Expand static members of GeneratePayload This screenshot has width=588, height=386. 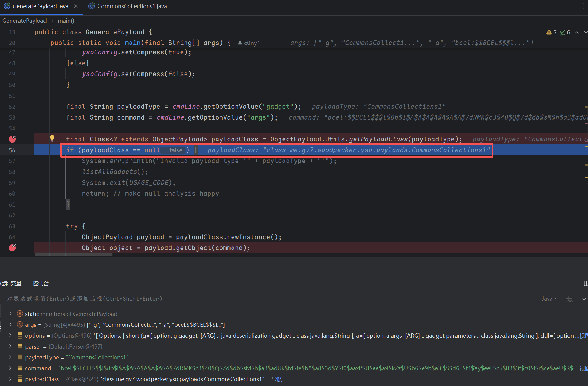tap(10, 314)
